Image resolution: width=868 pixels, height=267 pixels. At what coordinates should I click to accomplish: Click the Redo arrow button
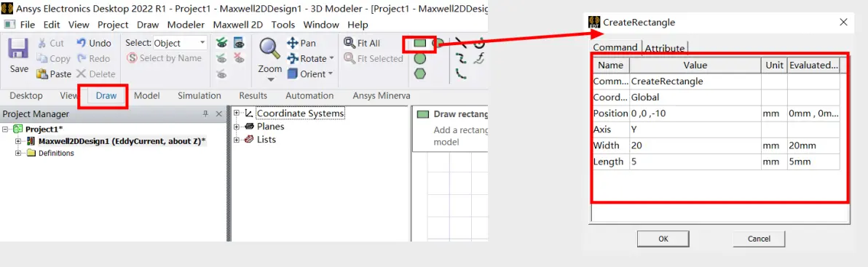coord(93,59)
